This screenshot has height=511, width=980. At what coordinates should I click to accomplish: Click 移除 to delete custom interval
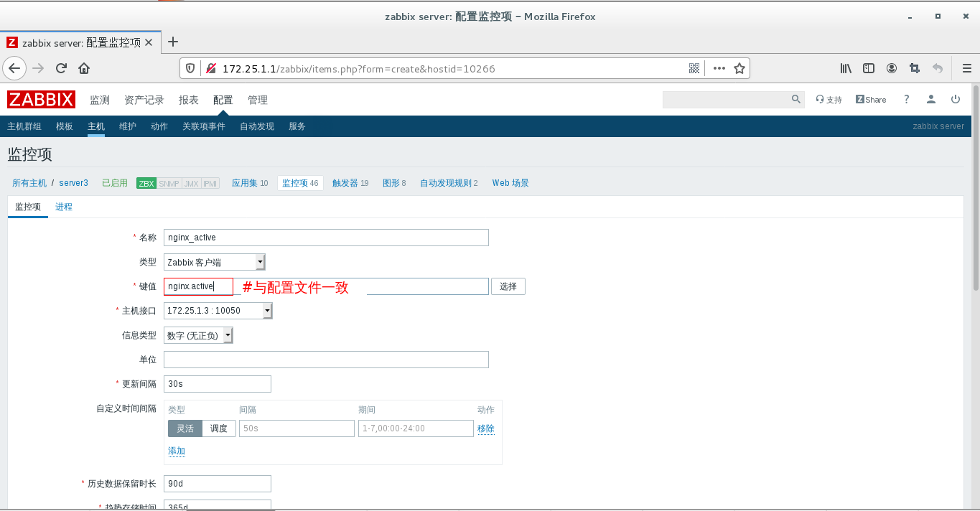click(x=486, y=428)
